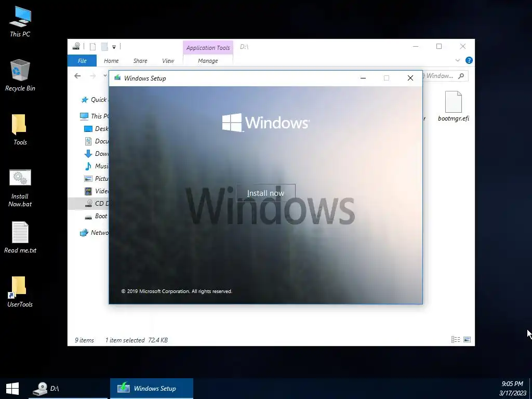Select the bootmgr.efi file

pyautogui.click(x=453, y=106)
